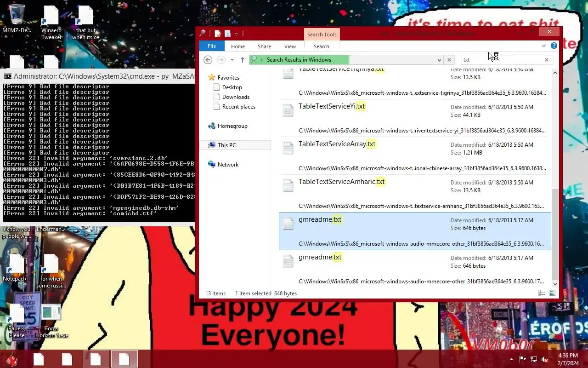The image size is (588, 368).
Task: Click the network tray icon
Action: [x=534, y=360]
